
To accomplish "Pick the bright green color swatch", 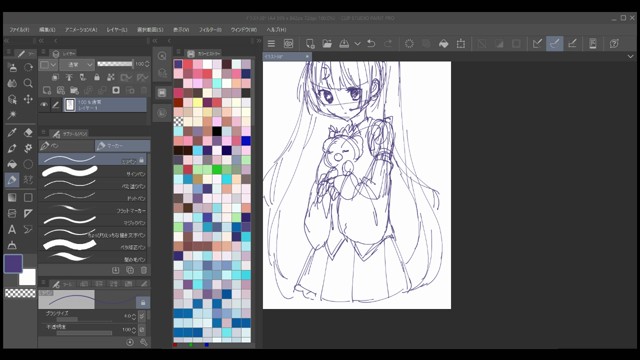I will click(217, 169).
